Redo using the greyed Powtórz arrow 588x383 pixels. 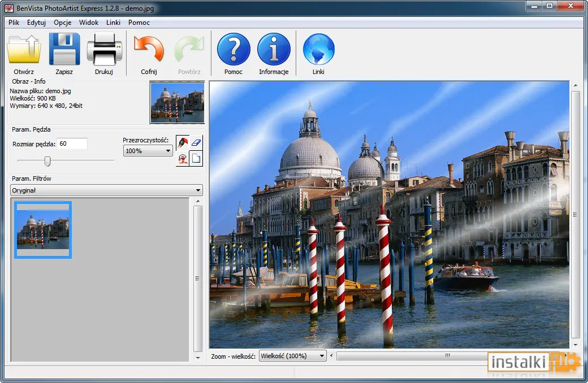tap(189, 49)
